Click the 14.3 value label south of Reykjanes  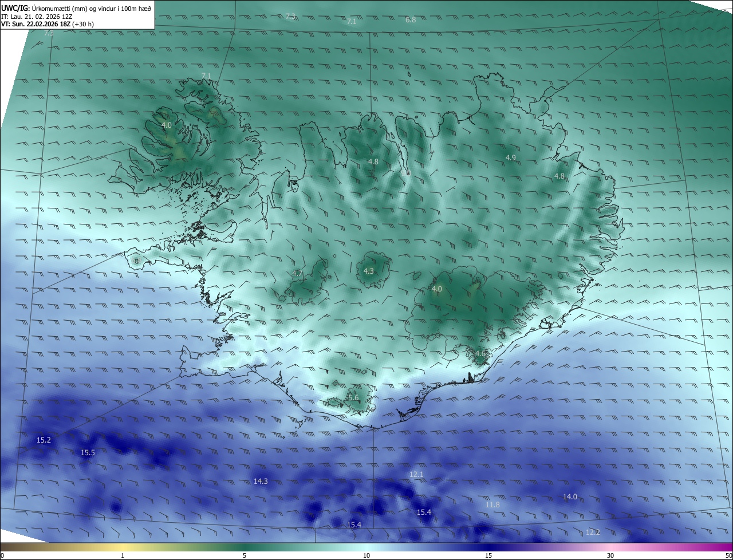pos(261,482)
